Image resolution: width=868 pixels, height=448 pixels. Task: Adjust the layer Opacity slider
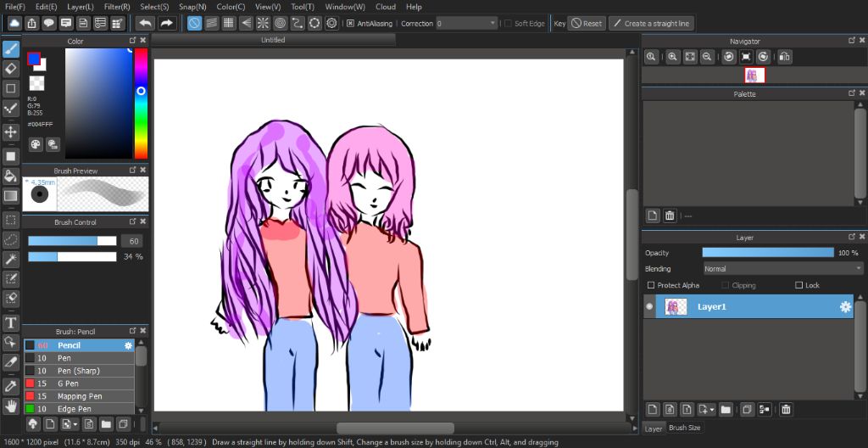pos(768,253)
